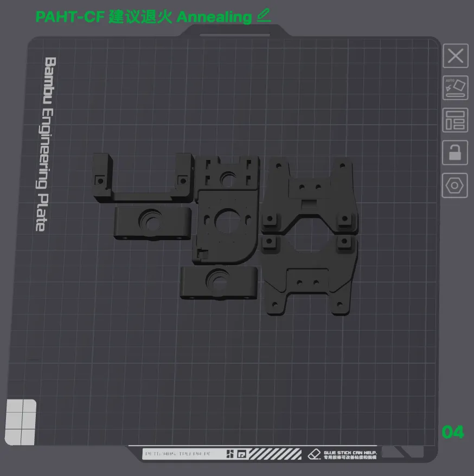Toggle the plate lock padlock icon

point(455,153)
